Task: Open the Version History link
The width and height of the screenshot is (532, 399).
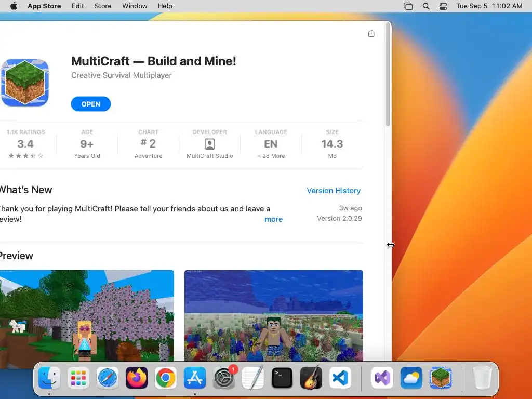Action: coord(334,191)
